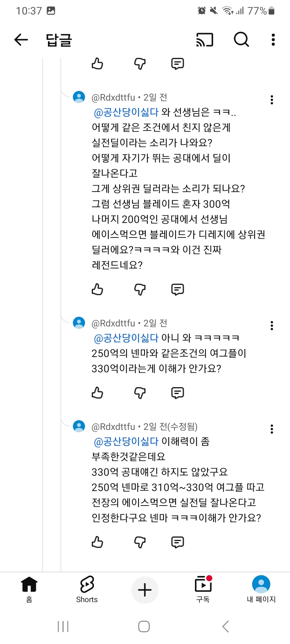This screenshot has width=290, height=644.
Task: Tap the plus create button
Action: tap(145, 590)
